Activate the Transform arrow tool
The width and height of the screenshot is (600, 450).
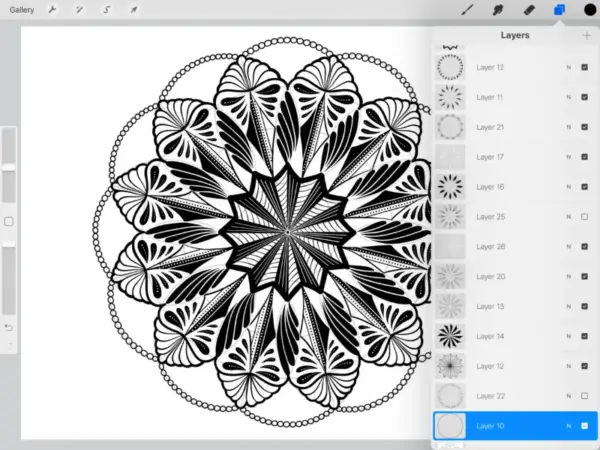[134, 10]
